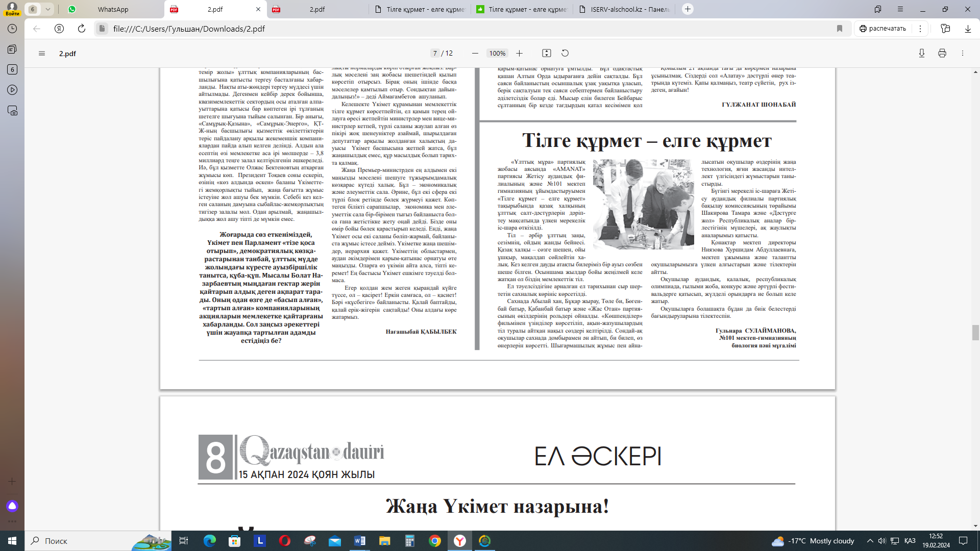This screenshot has width=980, height=551.
Task: Open the PDF viewer more-options menu
Action: click(x=963, y=54)
